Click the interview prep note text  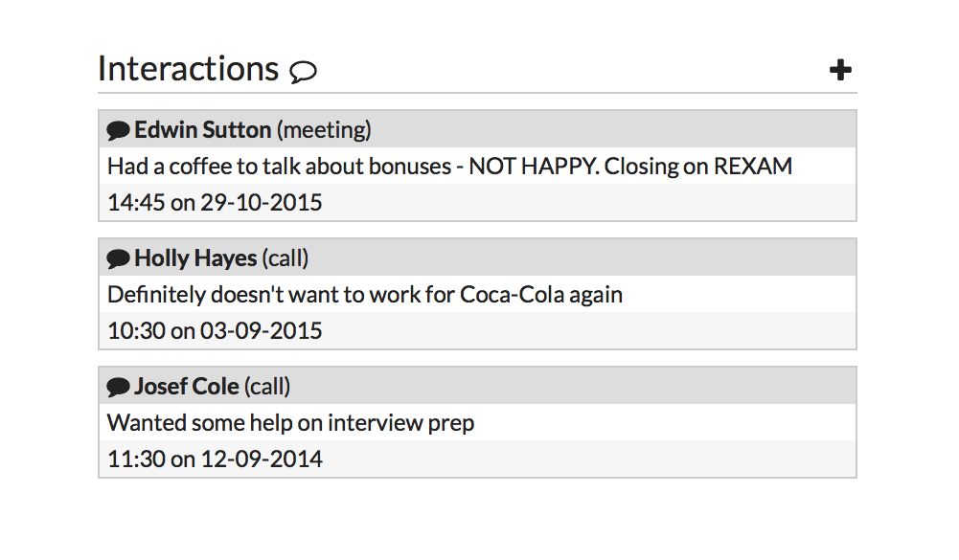point(290,422)
